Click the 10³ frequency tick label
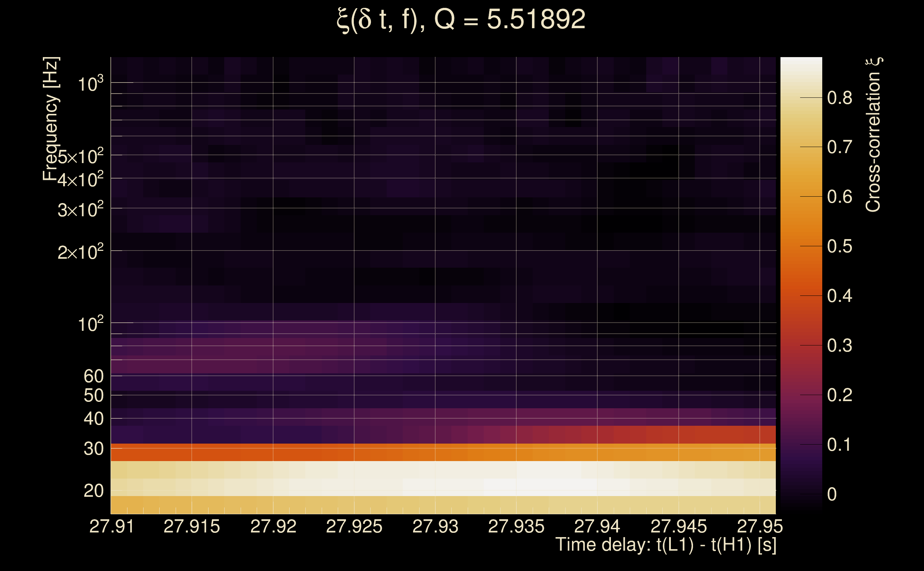 pos(90,84)
